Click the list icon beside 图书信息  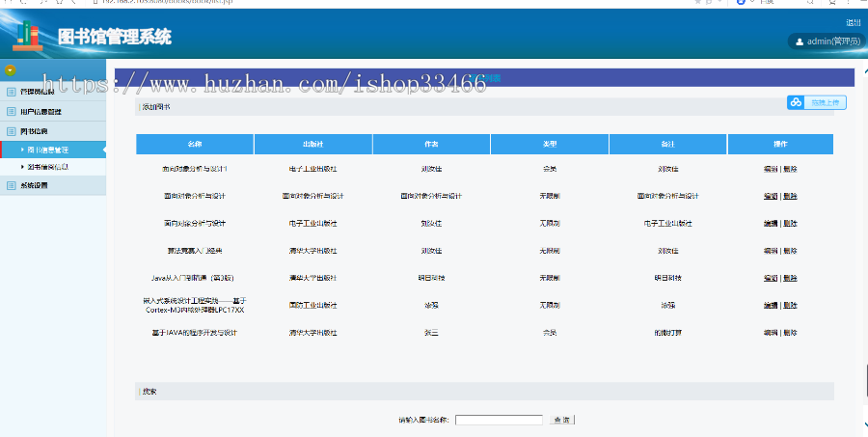pos(11,131)
